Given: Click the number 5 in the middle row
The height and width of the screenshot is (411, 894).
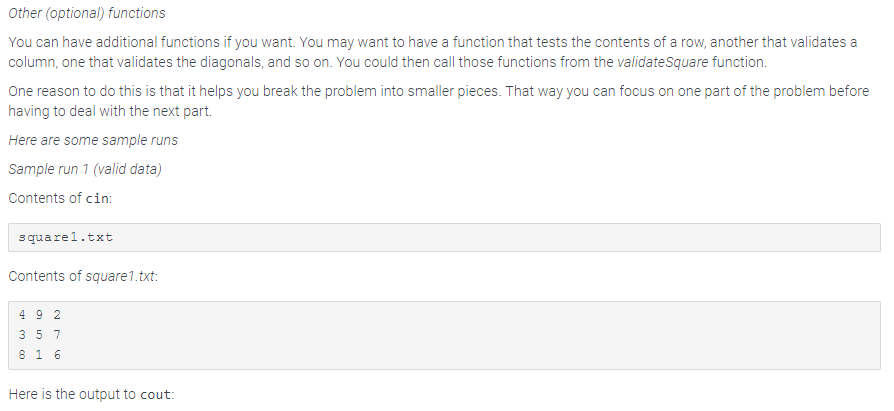Looking at the screenshot, I should pos(40,335).
